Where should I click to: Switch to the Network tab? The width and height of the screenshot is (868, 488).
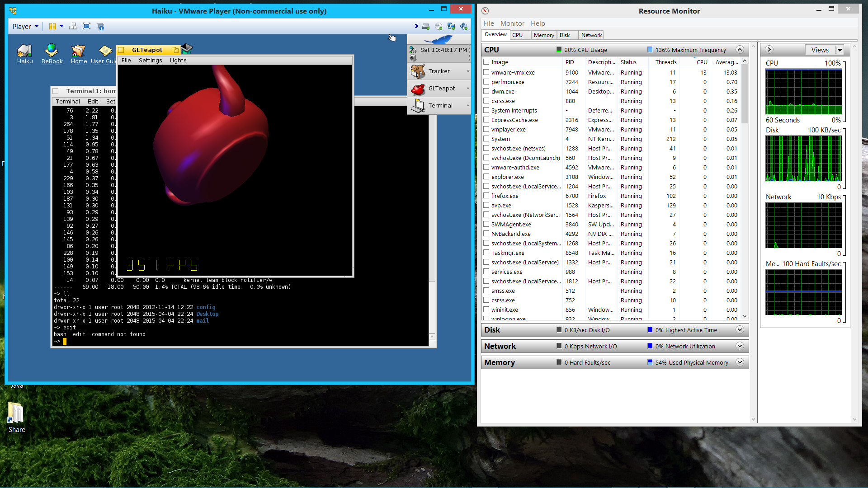pos(591,35)
